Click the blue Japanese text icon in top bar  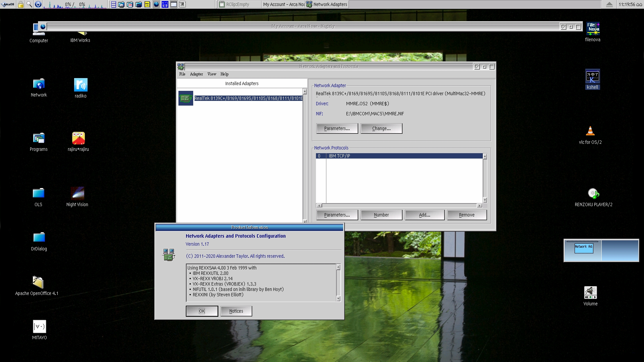coord(165,4)
